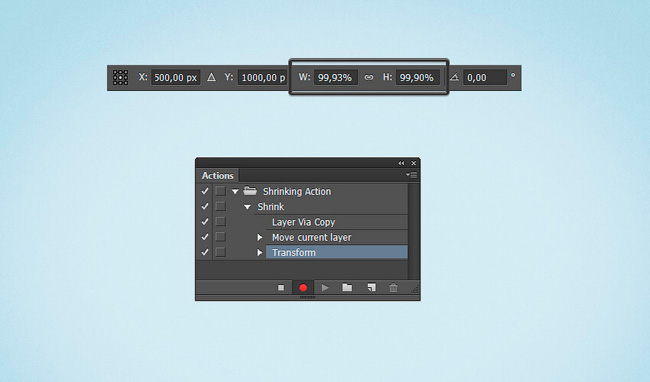Image resolution: width=650 pixels, height=382 pixels.
Task: Collapse the Shrinking Action set
Action: [235, 191]
